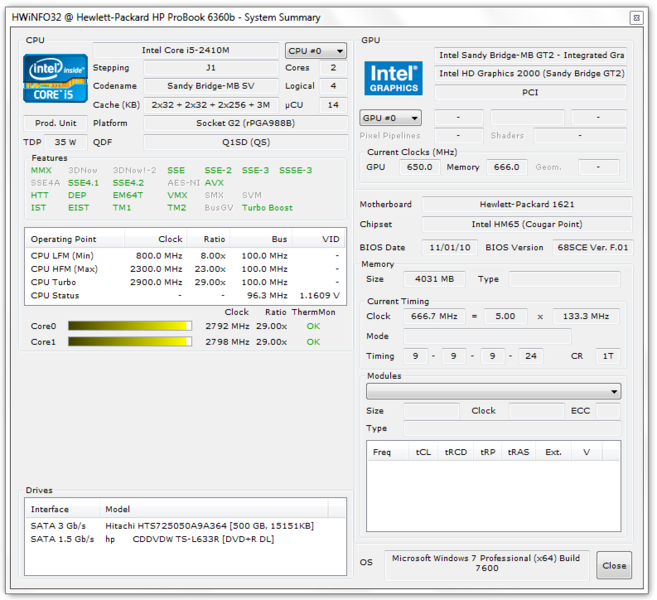Click the tRP column header
657x600 pixels.
(488, 452)
